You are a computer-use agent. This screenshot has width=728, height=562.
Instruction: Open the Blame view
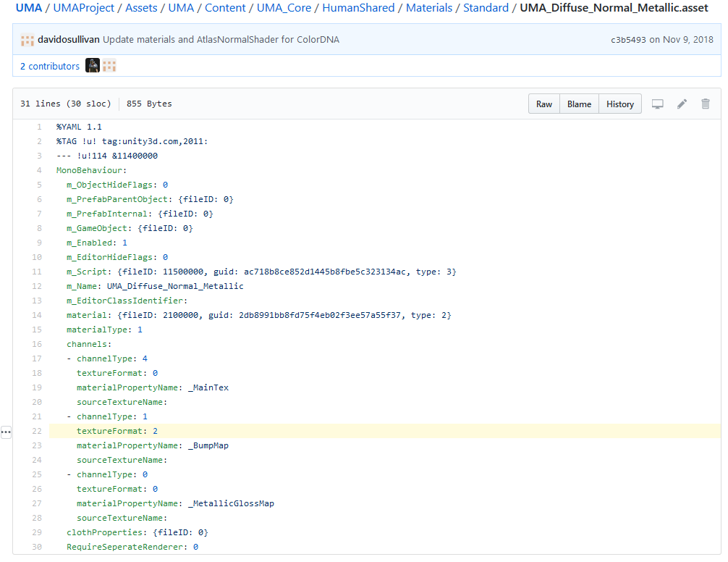[x=579, y=104]
